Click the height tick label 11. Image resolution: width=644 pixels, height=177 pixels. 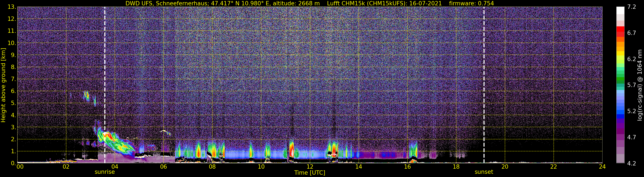pyautogui.click(x=12, y=31)
